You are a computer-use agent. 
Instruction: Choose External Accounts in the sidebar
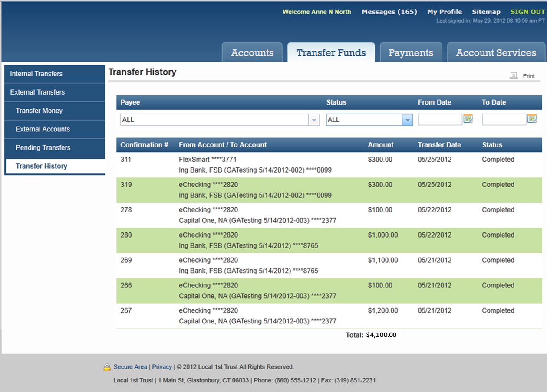43,129
